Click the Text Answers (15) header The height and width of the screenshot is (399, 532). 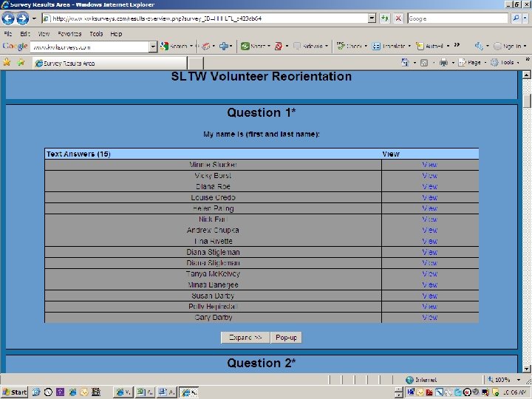coord(78,154)
